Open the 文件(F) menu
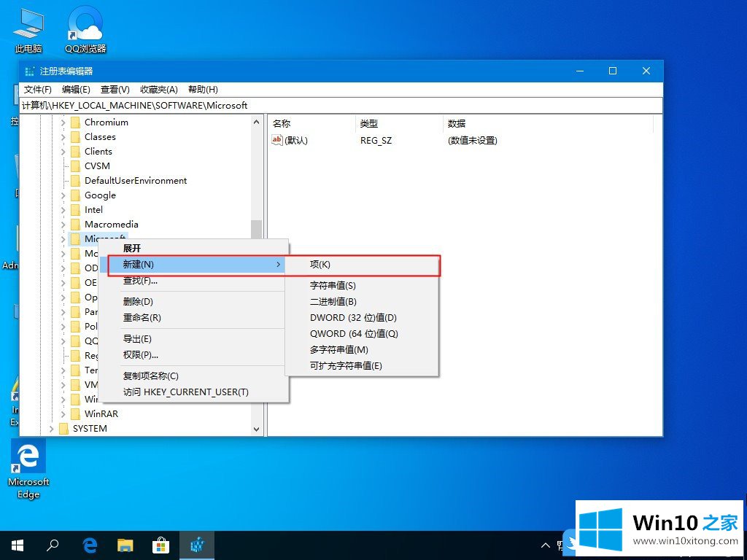Viewport: 747px width, 560px height. (38, 90)
